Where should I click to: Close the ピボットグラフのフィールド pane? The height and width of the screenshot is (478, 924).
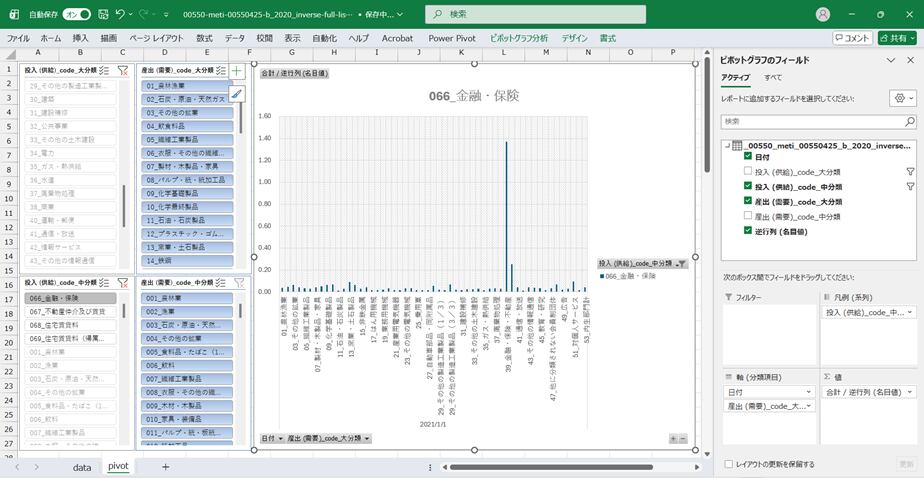(912, 60)
